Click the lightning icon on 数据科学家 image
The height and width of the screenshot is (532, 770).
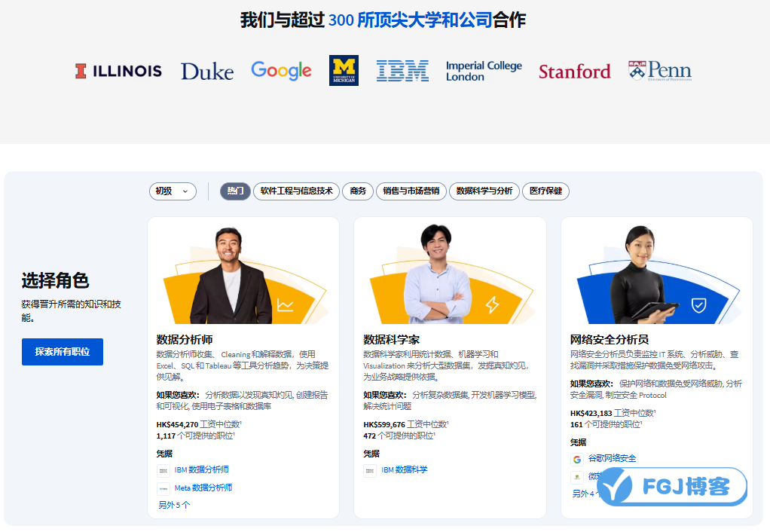point(492,304)
